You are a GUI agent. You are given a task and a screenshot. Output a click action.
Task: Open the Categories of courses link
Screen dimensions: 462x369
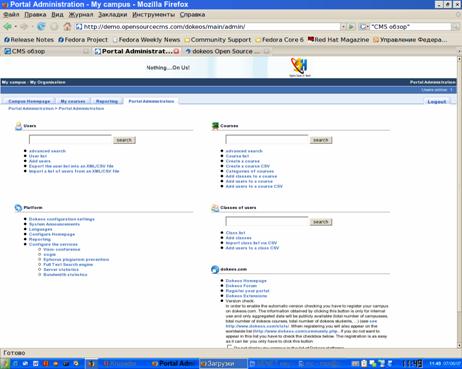pyautogui.click(x=250, y=171)
